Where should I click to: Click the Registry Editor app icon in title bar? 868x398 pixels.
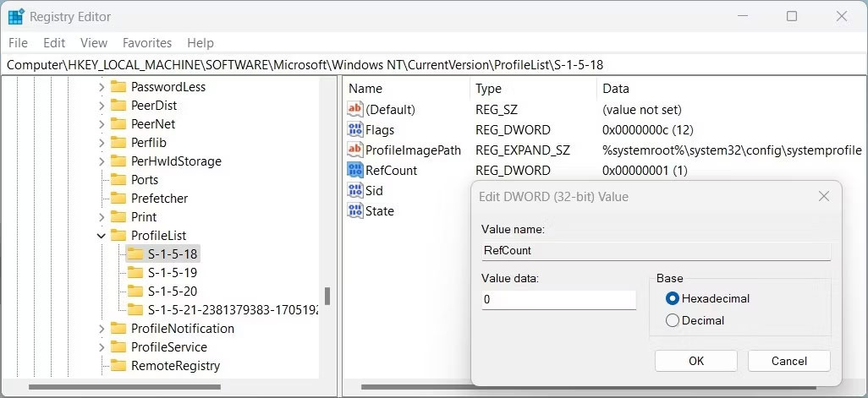[x=16, y=17]
